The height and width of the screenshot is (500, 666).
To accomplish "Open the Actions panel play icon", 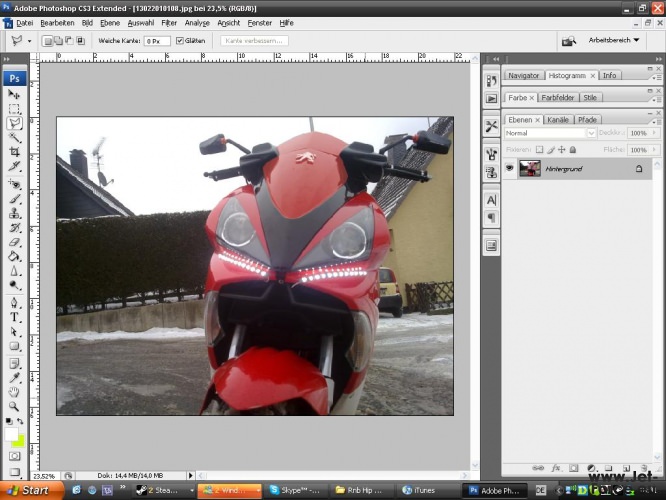I will (x=491, y=99).
